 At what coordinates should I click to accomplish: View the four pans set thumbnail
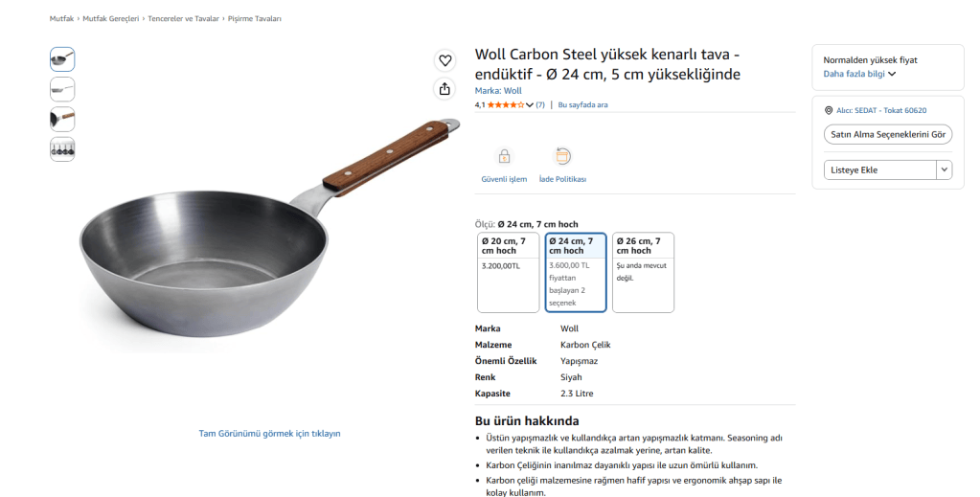coord(62,149)
